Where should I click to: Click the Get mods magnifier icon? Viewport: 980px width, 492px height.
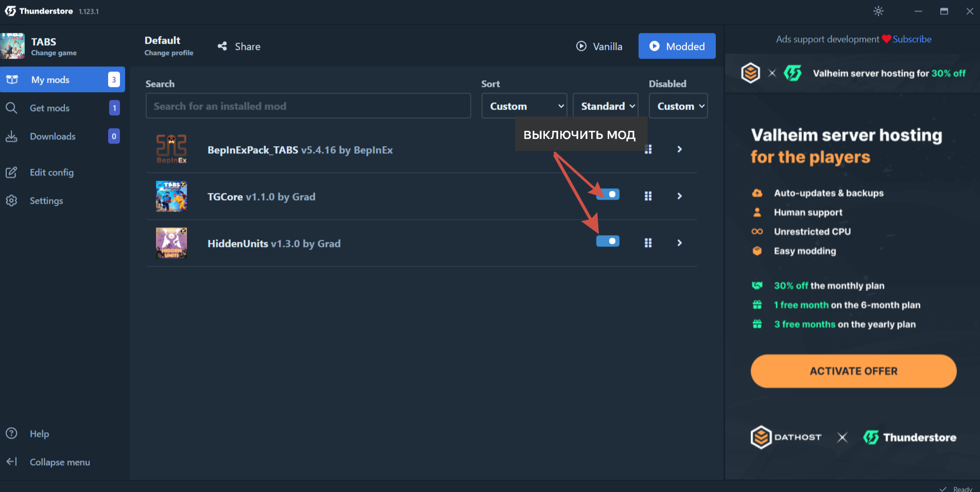coord(11,108)
